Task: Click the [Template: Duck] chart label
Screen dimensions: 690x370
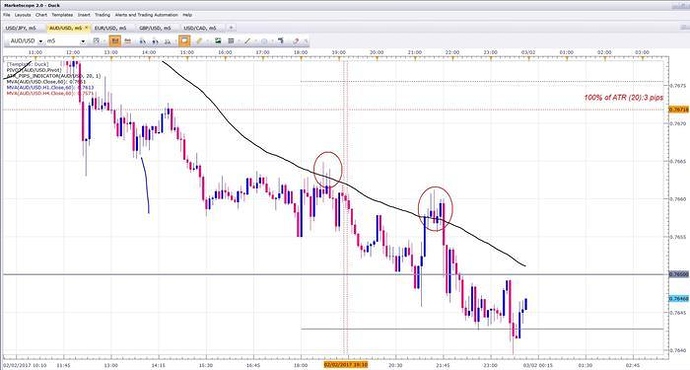Action: click(x=27, y=64)
